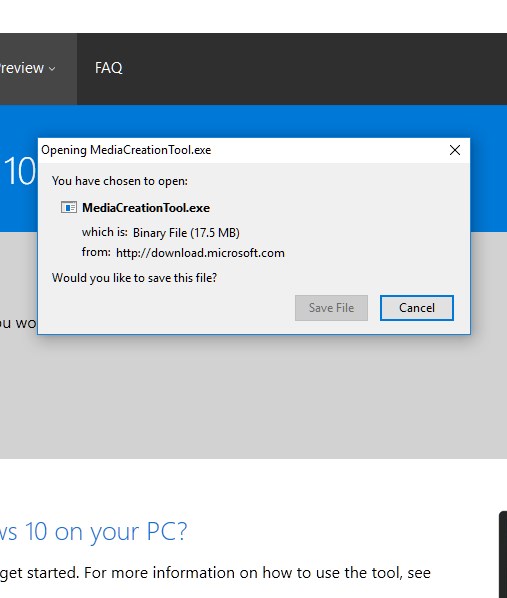This screenshot has width=507, height=598.
Task: Click the '10 on your PC?' heading
Action: [93, 531]
